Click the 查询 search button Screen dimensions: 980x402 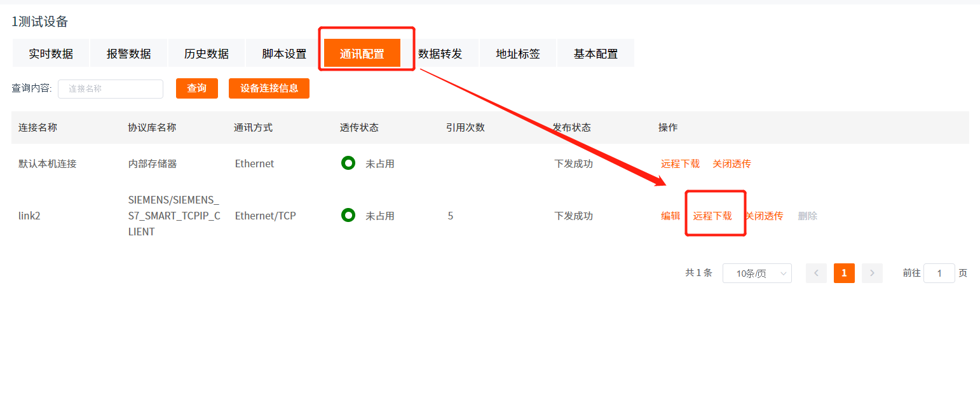coord(197,88)
